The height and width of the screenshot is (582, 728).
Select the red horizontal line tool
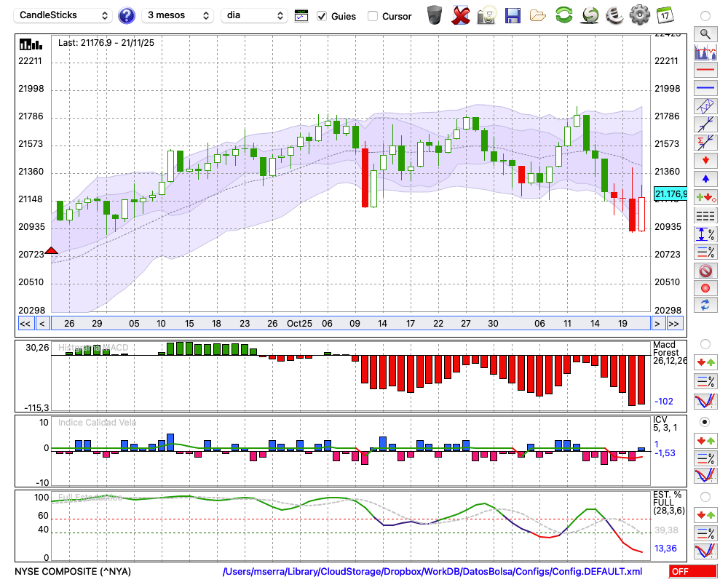point(705,70)
